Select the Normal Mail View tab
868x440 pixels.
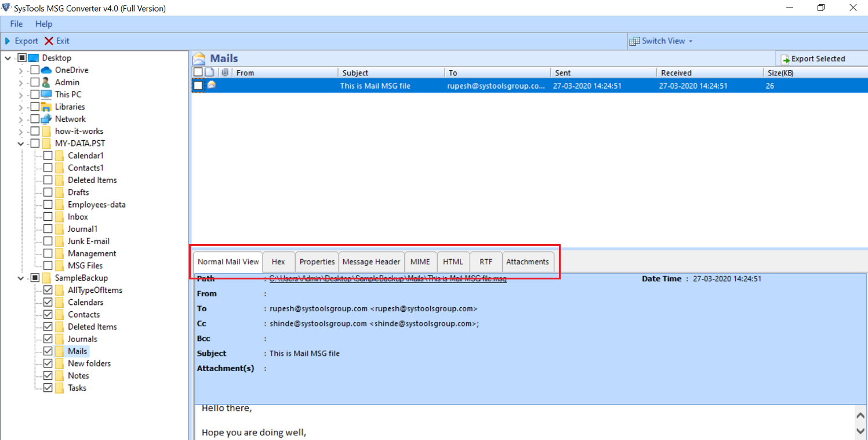coord(228,262)
